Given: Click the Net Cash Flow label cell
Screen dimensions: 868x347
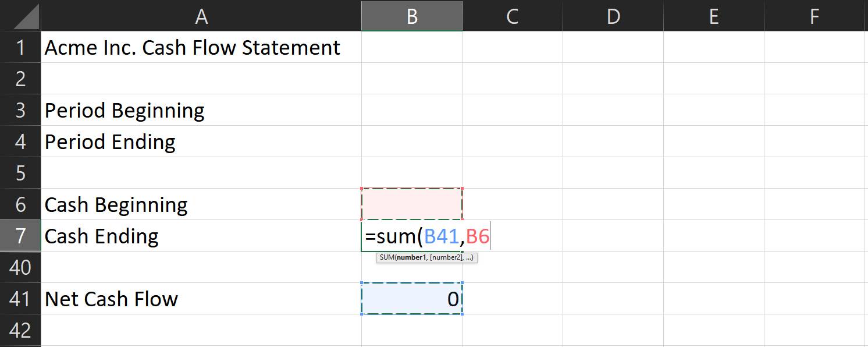Looking at the screenshot, I should click(x=201, y=299).
